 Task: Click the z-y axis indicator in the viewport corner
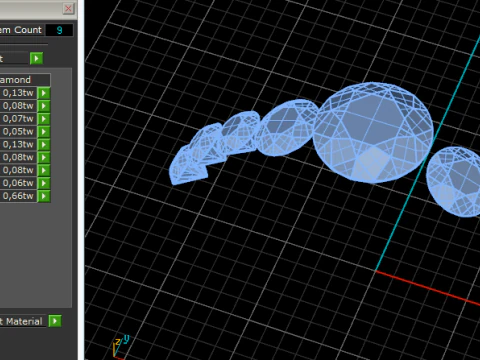tap(120, 348)
